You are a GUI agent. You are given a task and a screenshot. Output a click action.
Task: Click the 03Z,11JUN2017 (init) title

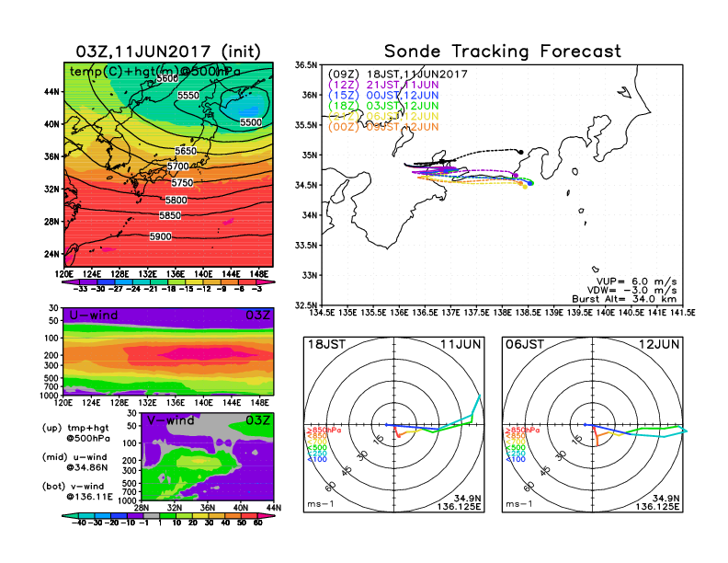169,50
